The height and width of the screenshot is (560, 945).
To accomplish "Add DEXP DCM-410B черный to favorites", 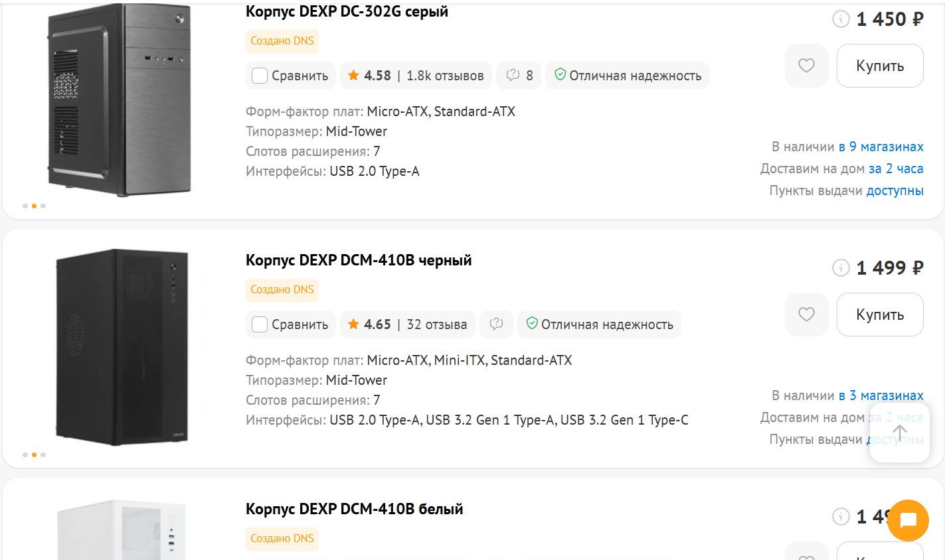I will (x=806, y=315).
